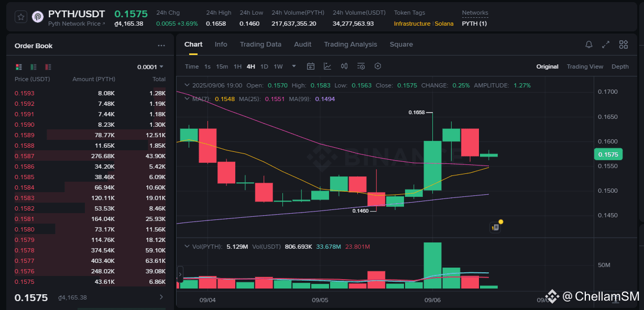This screenshot has height=310, width=644.
Task: Click the PYTH (1) networks label
Action: tap(474, 24)
